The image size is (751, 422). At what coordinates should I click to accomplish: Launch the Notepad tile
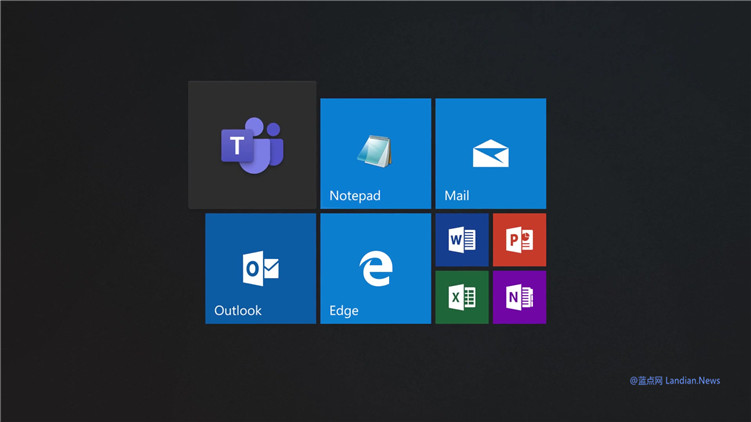pos(376,154)
